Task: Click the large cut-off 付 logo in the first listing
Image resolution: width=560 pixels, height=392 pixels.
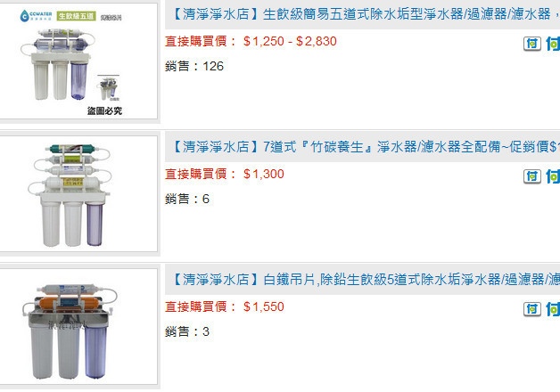Action: tap(553, 44)
